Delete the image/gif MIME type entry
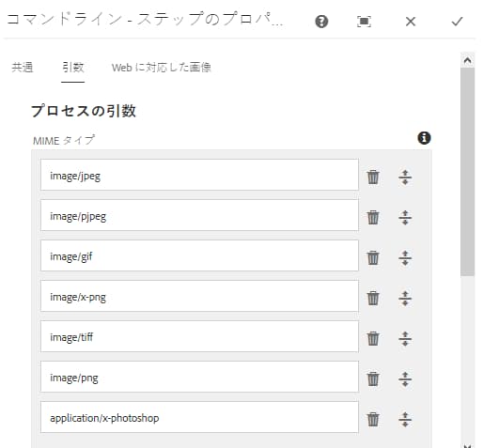Image resolution: width=483 pixels, height=448 pixels. pos(373,258)
